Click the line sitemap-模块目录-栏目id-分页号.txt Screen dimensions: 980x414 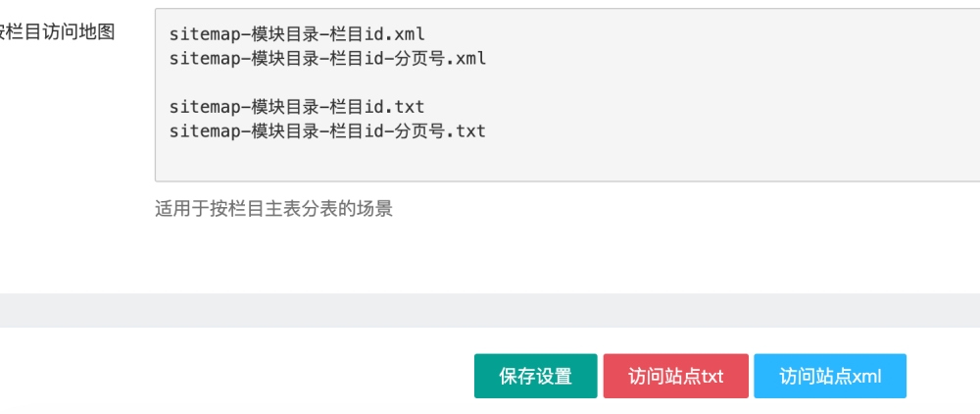coord(327,129)
